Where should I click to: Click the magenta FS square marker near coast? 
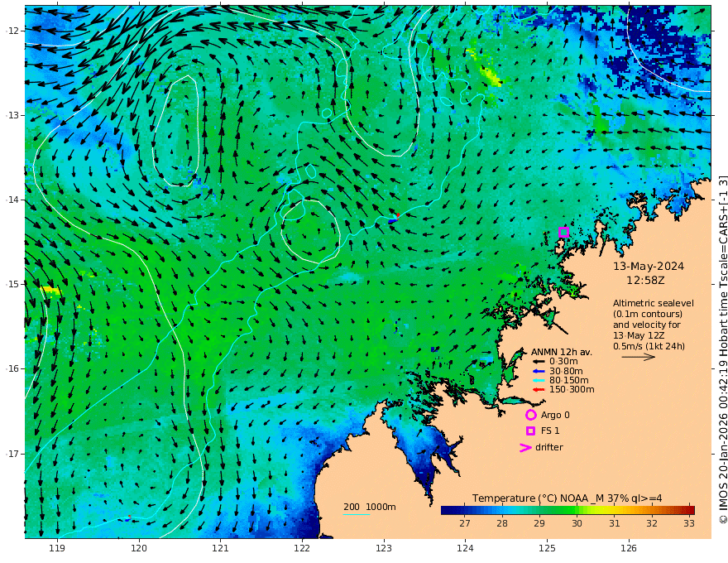[563, 233]
